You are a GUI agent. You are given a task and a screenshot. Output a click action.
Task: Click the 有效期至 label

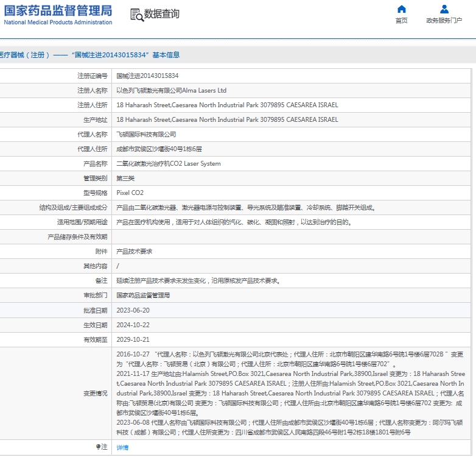coord(96,339)
